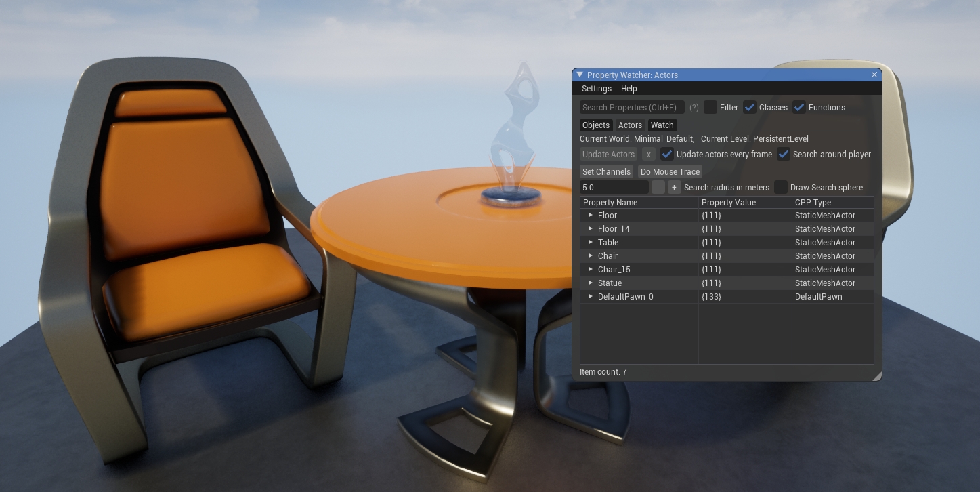This screenshot has height=492, width=980.
Task: Enable the Filter checkbox
Action: click(710, 107)
